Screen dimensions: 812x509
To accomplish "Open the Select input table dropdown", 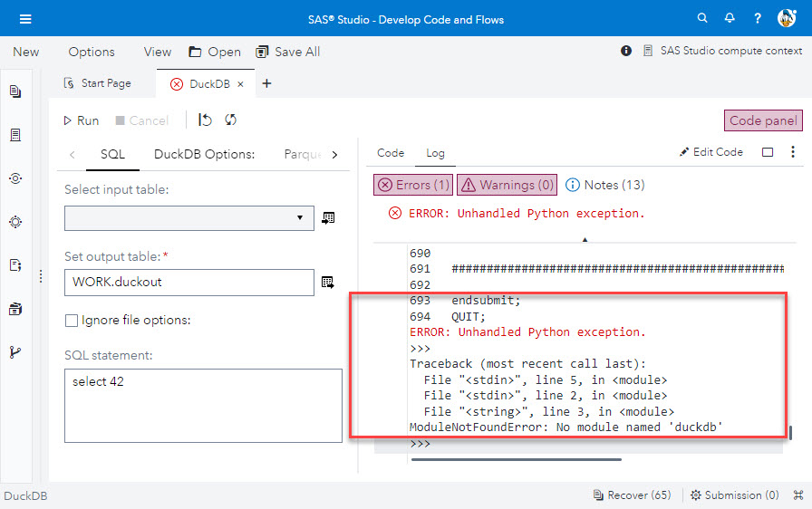I will click(x=189, y=218).
